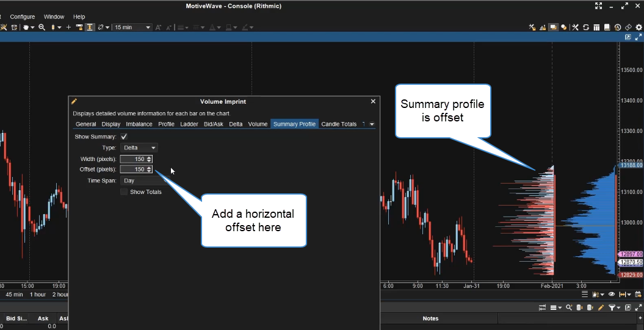644x330 pixels.
Task: Click the wrench tools icon in top toolbar
Action: click(575, 27)
